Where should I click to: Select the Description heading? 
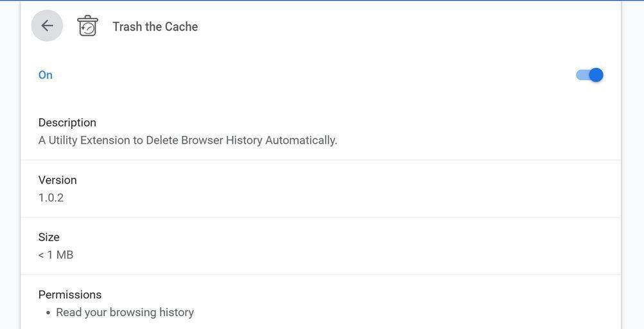click(x=67, y=122)
